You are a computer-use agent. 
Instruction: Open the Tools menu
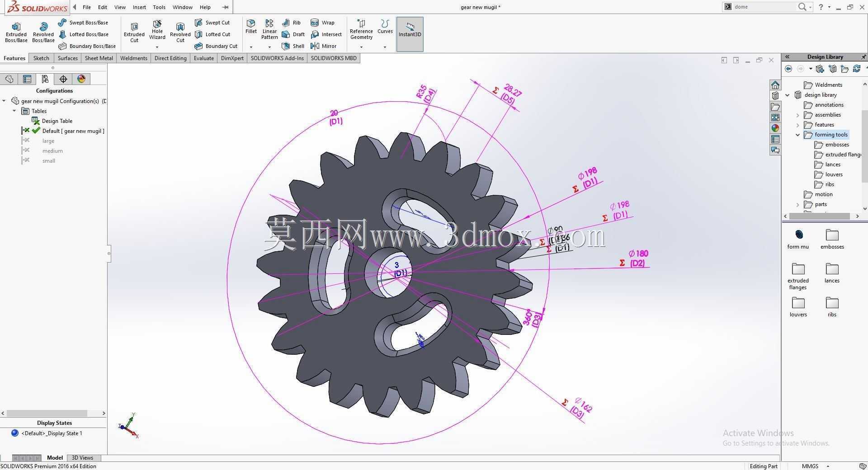tap(159, 7)
